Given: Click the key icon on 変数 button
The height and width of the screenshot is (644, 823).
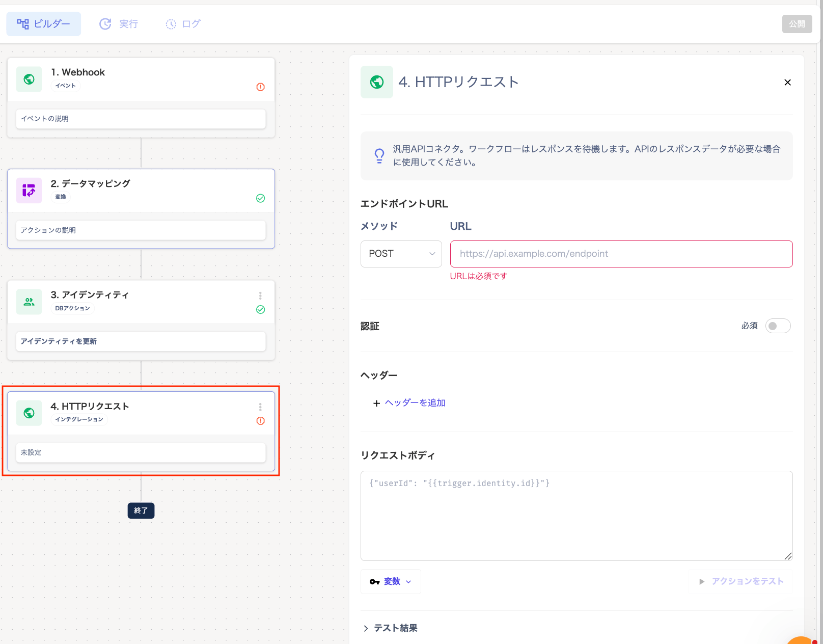Looking at the screenshot, I should point(375,582).
